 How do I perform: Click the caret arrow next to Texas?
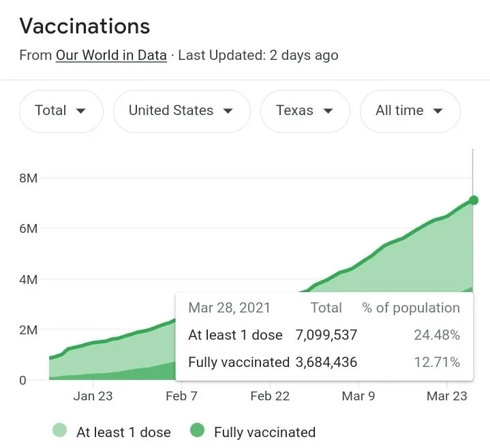(328, 112)
